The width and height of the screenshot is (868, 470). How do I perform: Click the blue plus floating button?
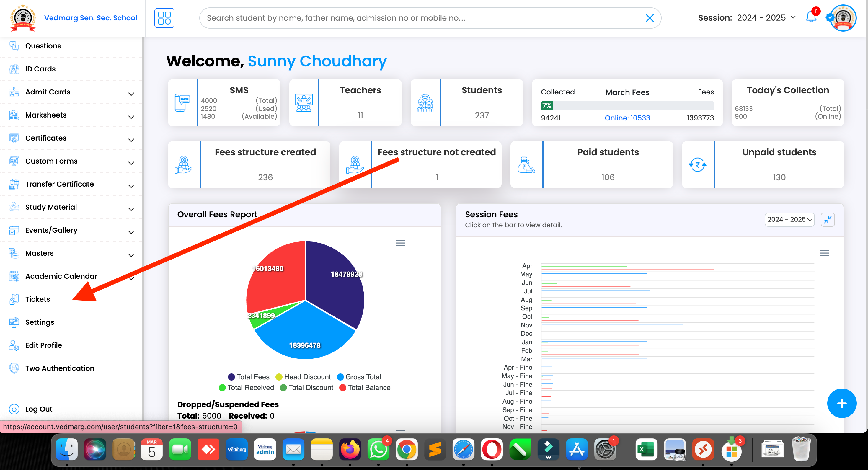[841, 403]
